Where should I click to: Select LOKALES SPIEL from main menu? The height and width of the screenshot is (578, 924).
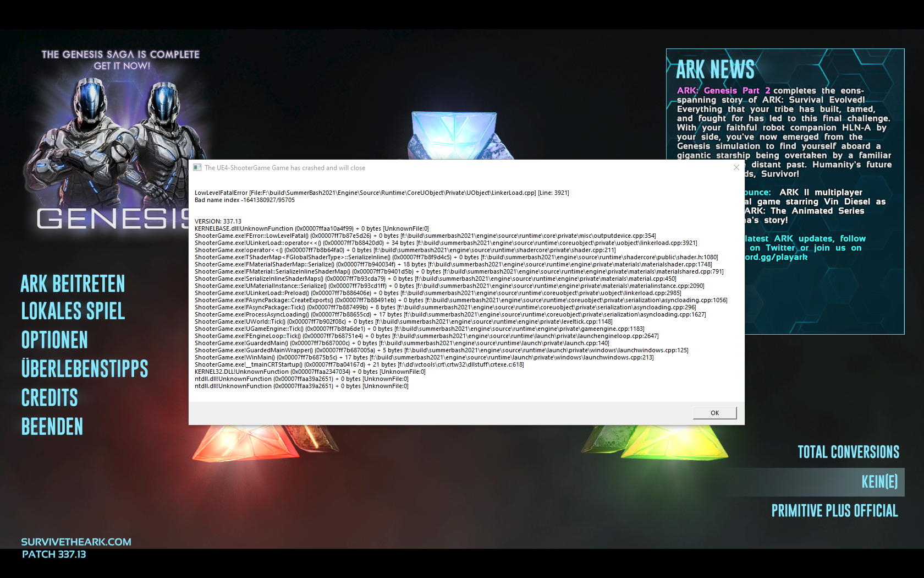(x=73, y=312)
